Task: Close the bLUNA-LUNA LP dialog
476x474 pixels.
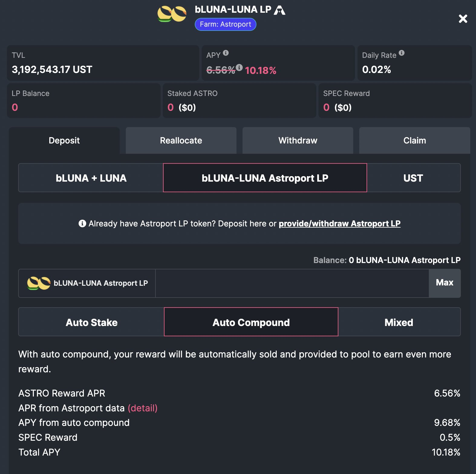Action: point(463,19)
